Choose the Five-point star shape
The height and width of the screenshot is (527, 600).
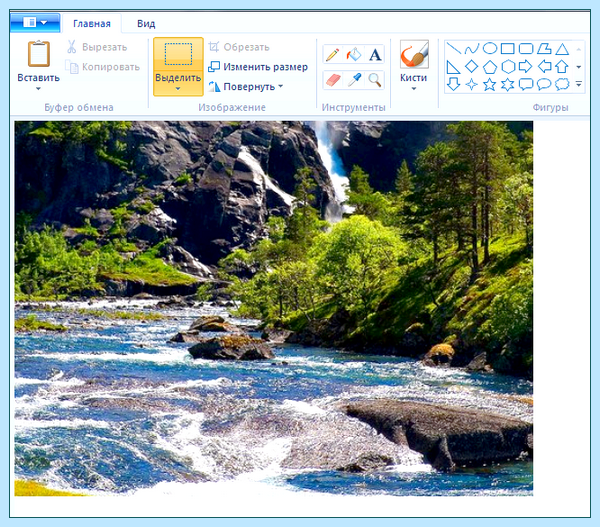click(x=490, y=84)
